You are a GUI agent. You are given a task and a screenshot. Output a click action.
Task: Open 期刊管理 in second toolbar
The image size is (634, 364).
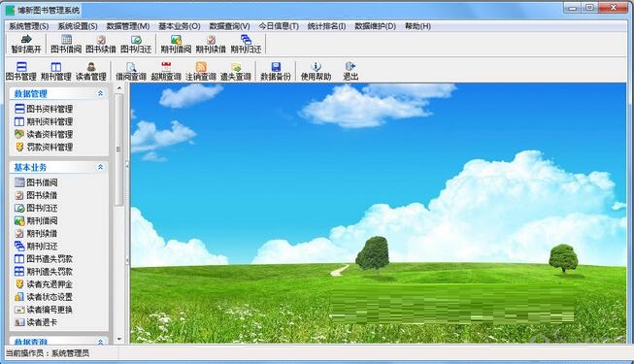point(55,71)
